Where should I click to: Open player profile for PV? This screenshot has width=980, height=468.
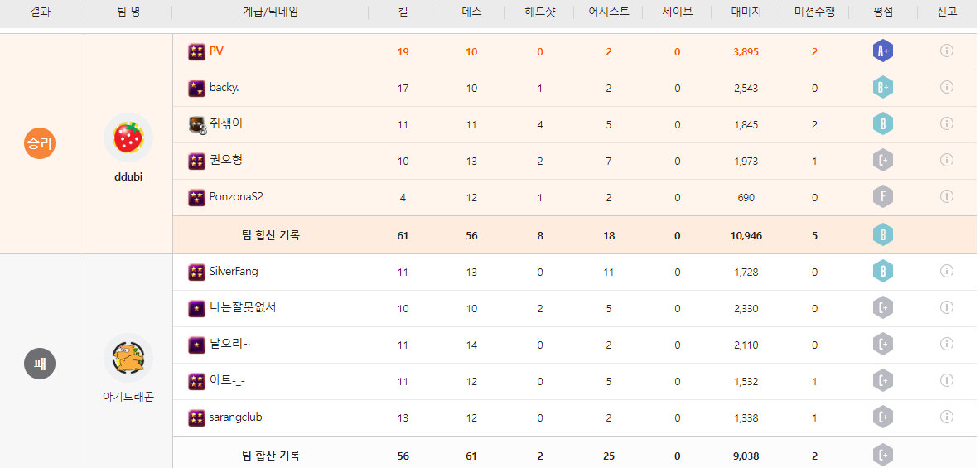(216, 51)
